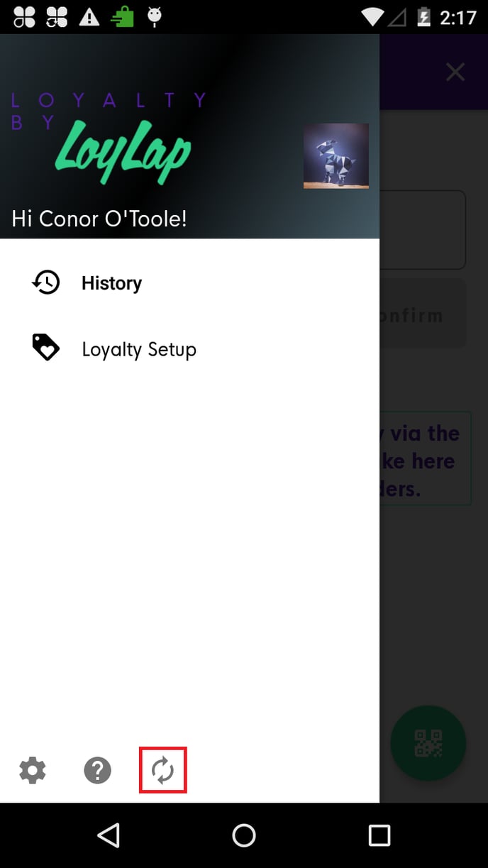The width and height of the screenshot is (488, 868).
Task: Close the screen with the X icon
Action: [x=455, y=72]
